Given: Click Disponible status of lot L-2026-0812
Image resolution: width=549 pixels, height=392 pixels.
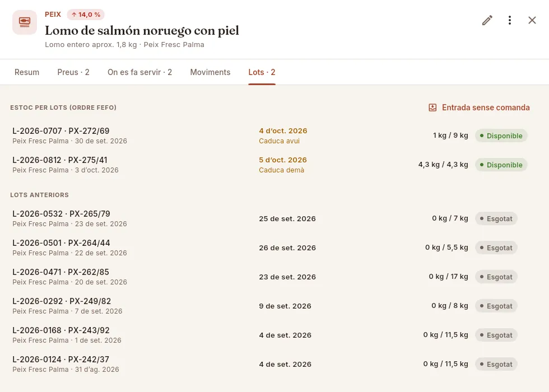Looking at the screenshot, I should click(501, 165).
